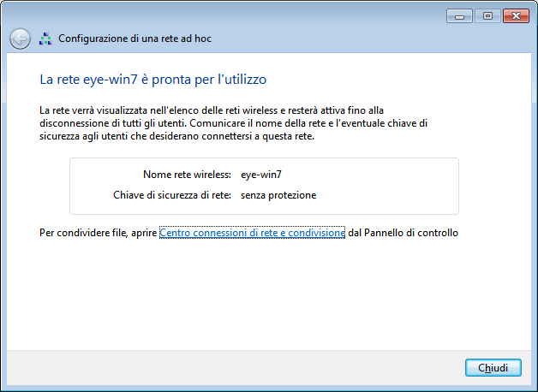Maximize the ad hoc configuration window
The height and width of the screenshot is (392, 538).
(487, 16)
